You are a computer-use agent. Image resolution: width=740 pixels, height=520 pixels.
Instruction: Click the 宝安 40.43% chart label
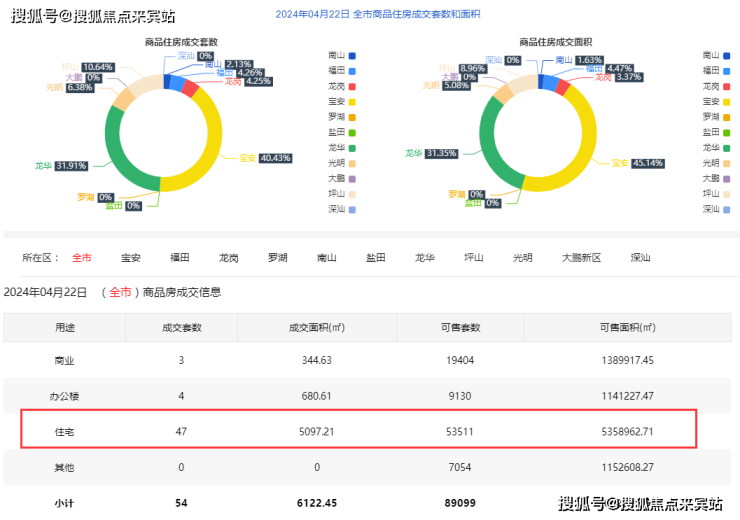coord(265,158)
